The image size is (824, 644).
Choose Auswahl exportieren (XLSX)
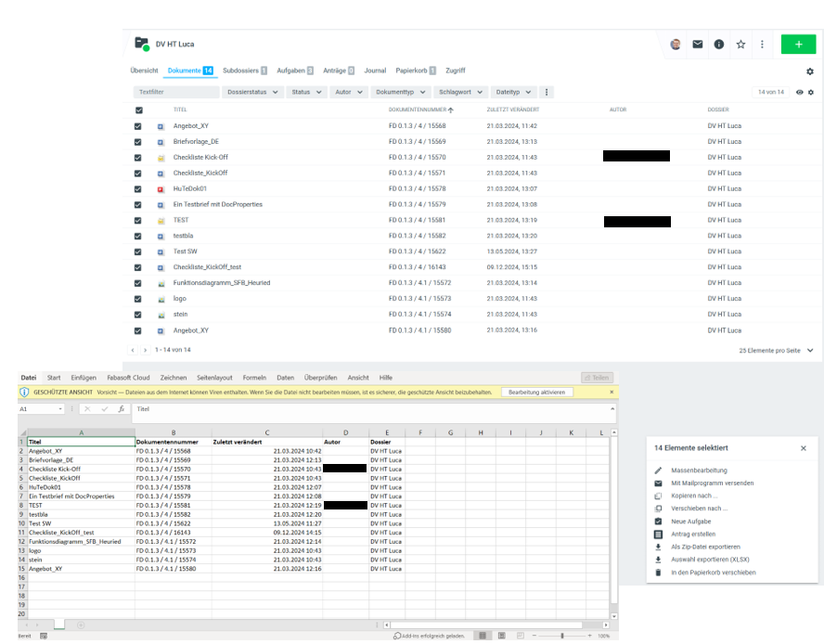click(x=713, y=560)
